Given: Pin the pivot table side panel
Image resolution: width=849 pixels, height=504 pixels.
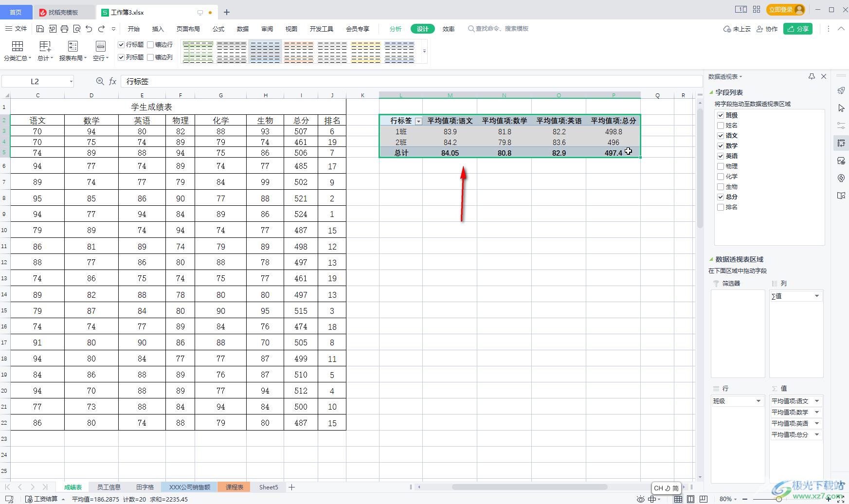Looking at the screenshot, I should click(812, 76).
